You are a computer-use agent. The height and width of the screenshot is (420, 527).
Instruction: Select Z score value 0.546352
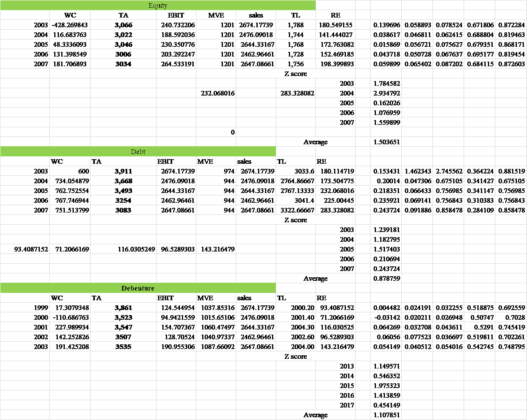click(386, 376)
